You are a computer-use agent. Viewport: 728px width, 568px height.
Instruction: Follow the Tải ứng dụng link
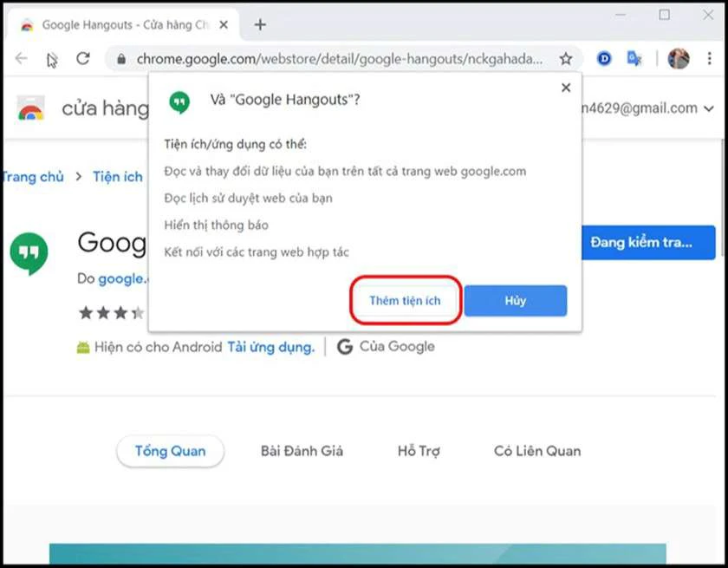click(270, 347)
